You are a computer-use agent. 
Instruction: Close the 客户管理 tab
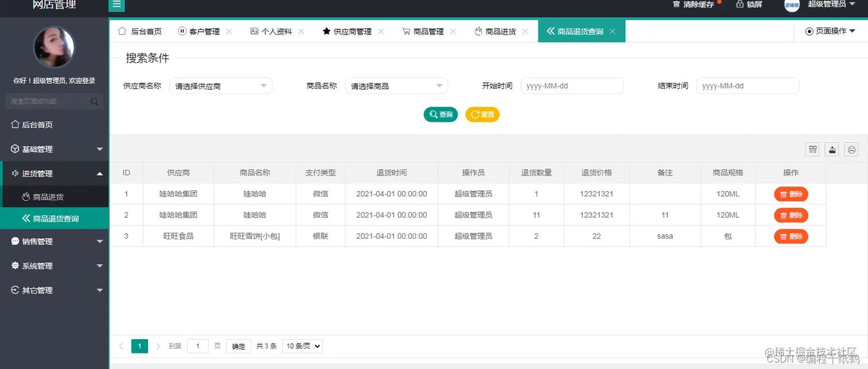pyautogui.click(x=229, y=32)
